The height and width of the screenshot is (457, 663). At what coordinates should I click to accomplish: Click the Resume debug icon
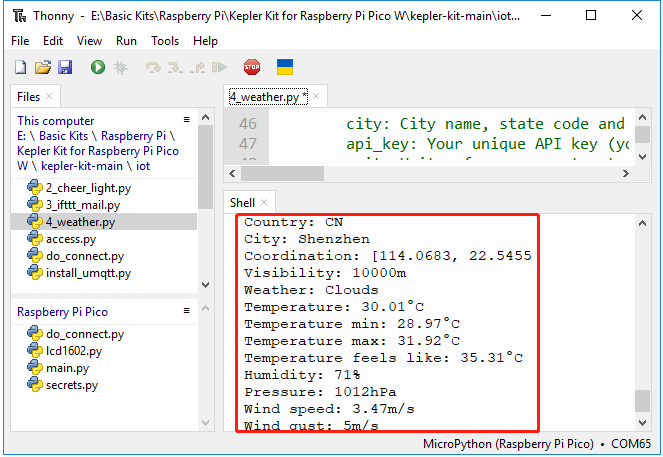(219, 67)
